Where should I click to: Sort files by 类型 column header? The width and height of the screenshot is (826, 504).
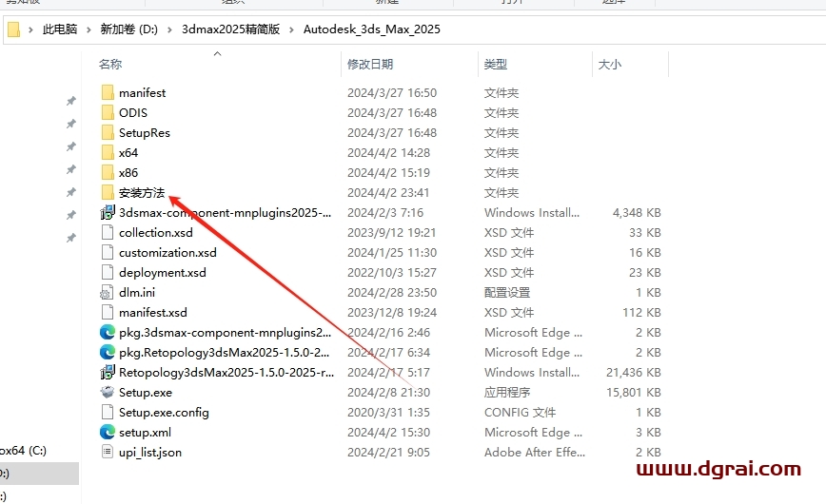click(x=496, y=65)
